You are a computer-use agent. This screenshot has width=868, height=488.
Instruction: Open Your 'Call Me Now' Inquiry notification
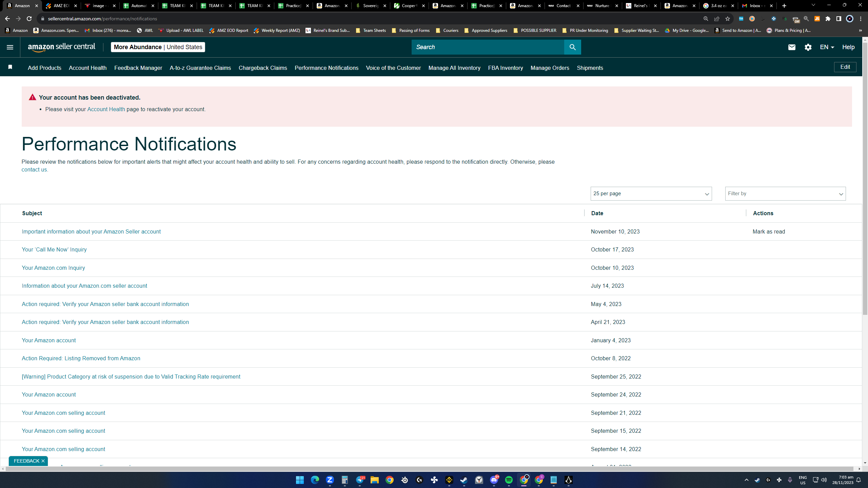54,249
